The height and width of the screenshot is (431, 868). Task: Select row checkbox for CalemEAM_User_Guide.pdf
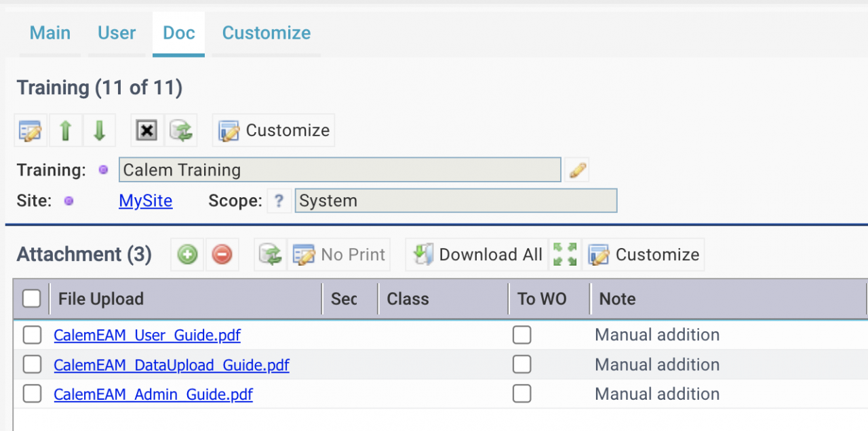(x=32, y=335)
